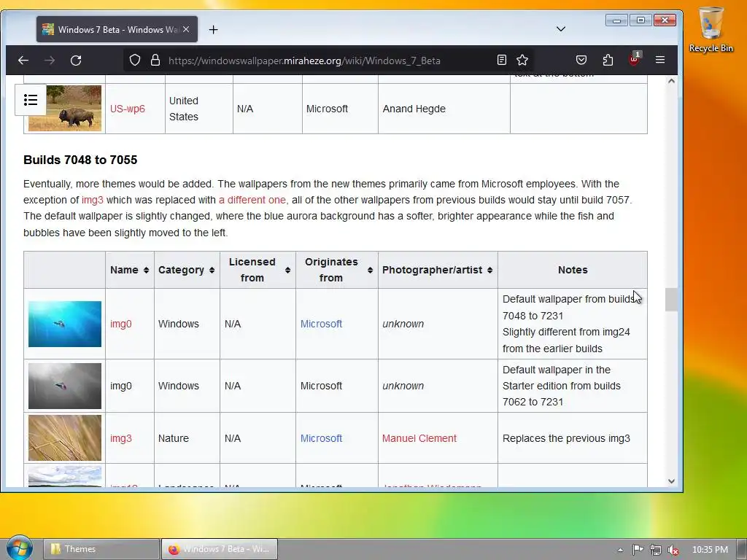Open the blue fish wallpaper thumbnail
The height and width of the screenshot is (560, 747).
(x=65, y=324)
